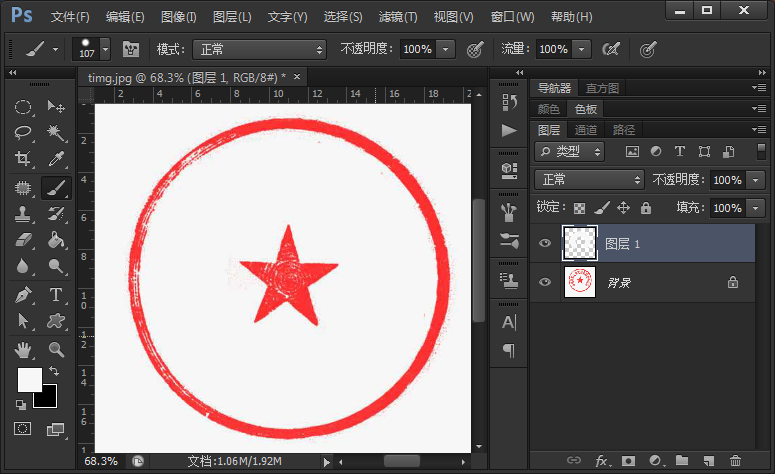Enable airbrush mode
This screenshot has height=474, width=775.
(611, 49)
